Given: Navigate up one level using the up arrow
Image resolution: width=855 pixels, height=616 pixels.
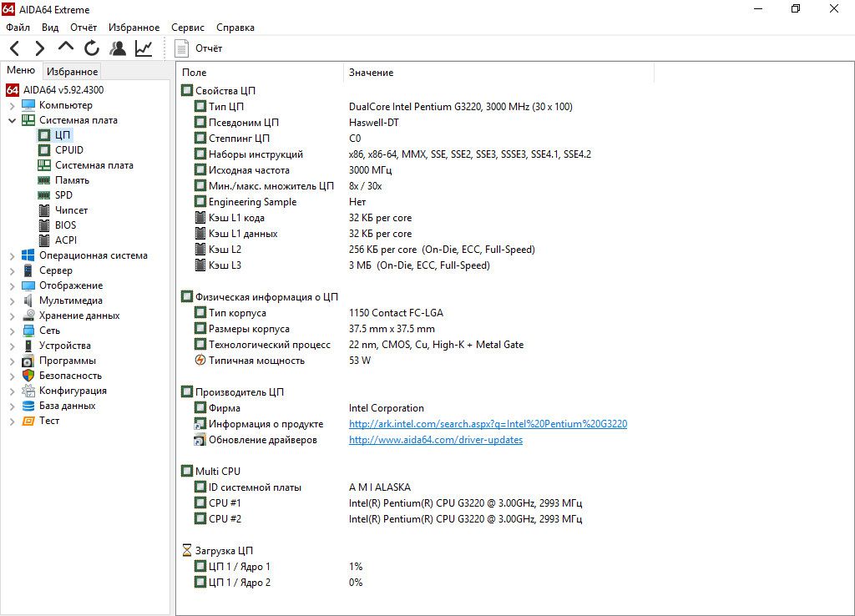Looking at the screenshot, I should coord(66,48).
